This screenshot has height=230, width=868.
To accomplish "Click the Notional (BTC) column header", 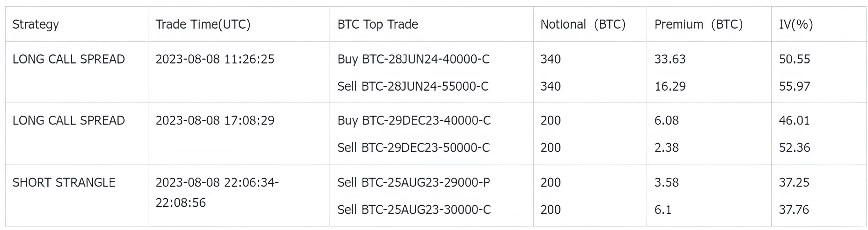I will point(583,24).
